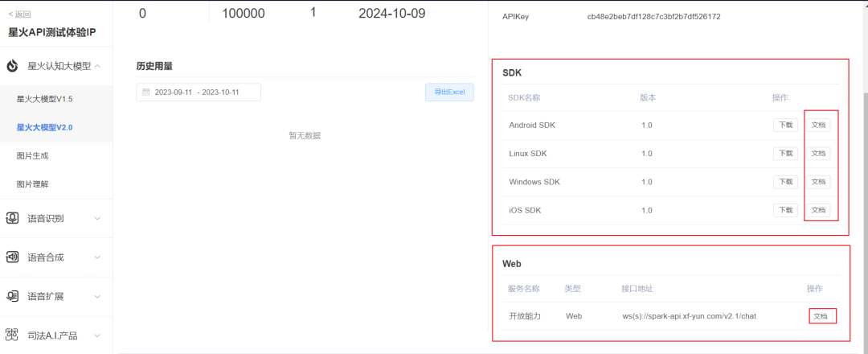This screenshot has height=354, width=868.
Task: Click the 开放能力 service name cell
Action: pyautogui.click(x=524, y=316)
